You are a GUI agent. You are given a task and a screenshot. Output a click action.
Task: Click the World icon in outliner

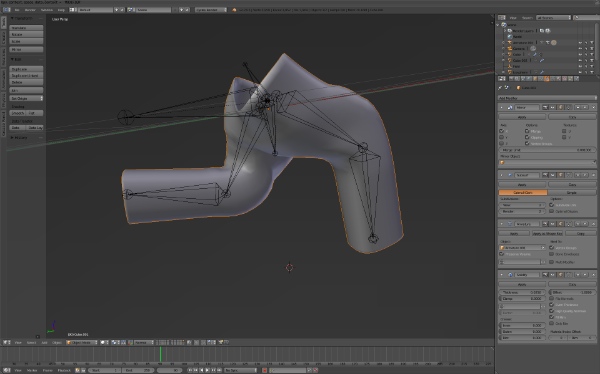[510, 36]
